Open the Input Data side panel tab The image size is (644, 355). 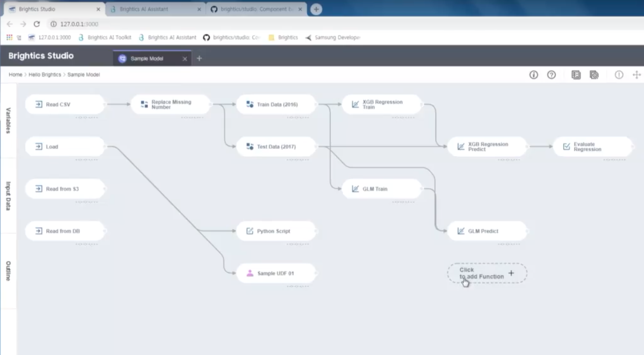click(8, 196)
